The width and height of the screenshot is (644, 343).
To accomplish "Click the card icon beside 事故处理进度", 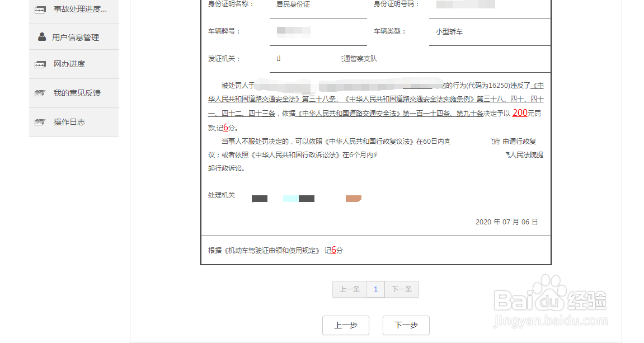I will click(x=40, y=10).
